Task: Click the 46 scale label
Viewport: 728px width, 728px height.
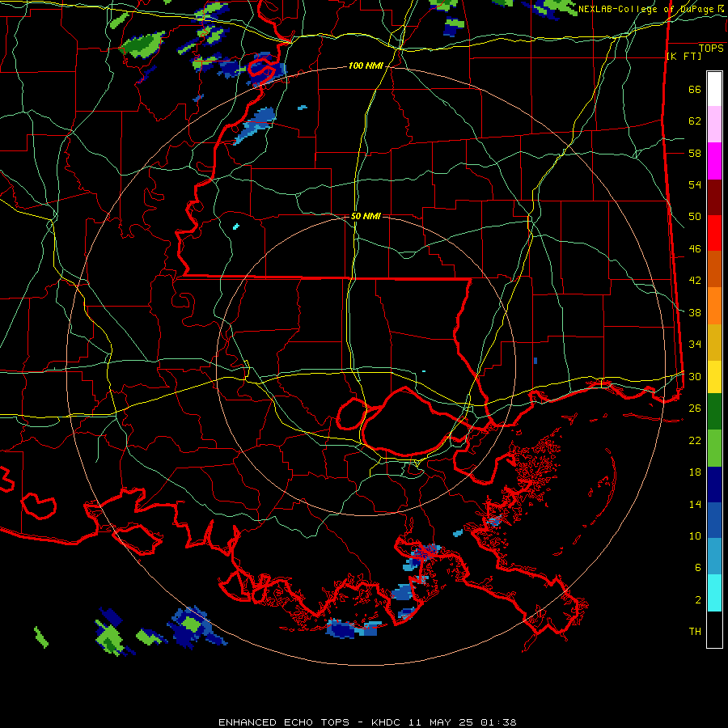Action: click(x=695, y=249)
